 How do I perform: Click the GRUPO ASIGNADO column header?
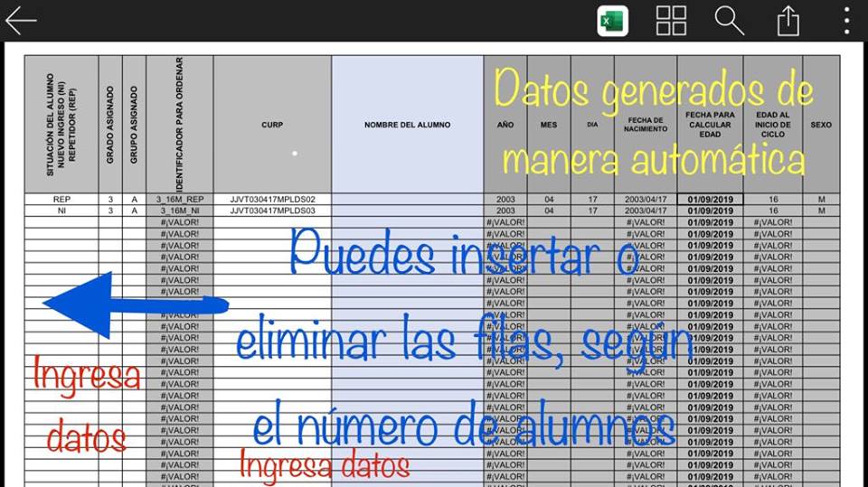pyautogui.click(x=134, y=125)
